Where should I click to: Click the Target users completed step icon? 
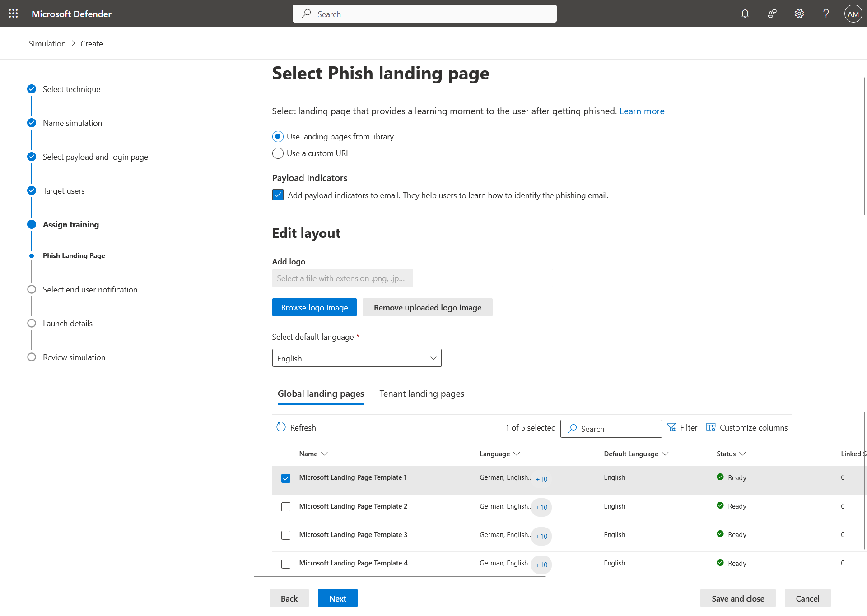pyautogui.click(x=32, y=190)
